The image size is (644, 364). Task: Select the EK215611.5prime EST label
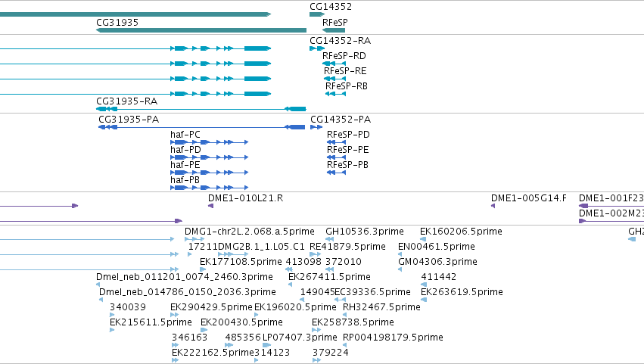(x=151, y=323)
